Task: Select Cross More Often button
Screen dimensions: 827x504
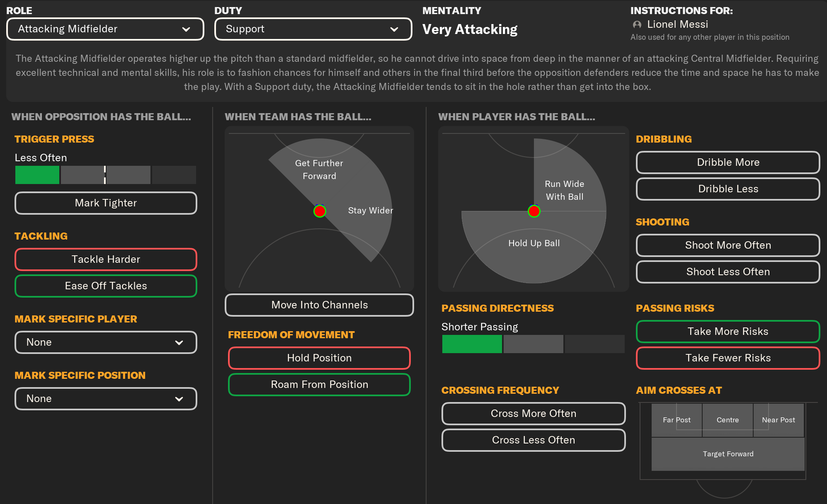Action: tap(534, 414)
